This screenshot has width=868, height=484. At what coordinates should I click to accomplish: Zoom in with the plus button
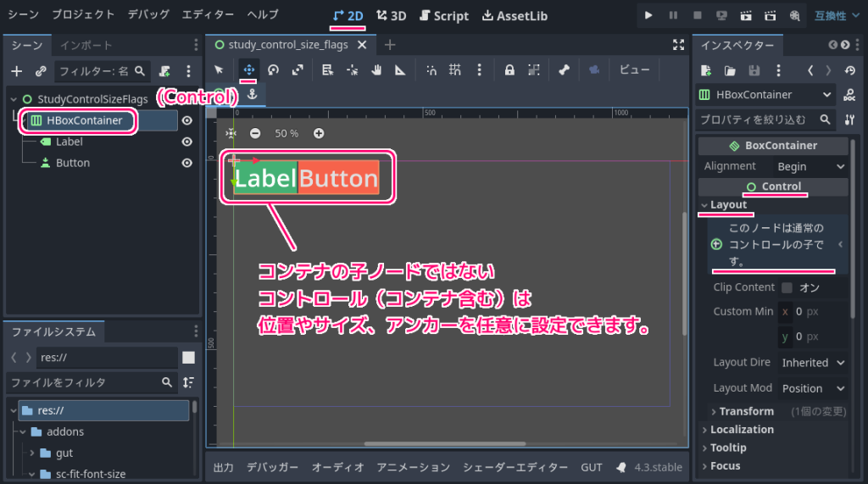pos(319,133)
